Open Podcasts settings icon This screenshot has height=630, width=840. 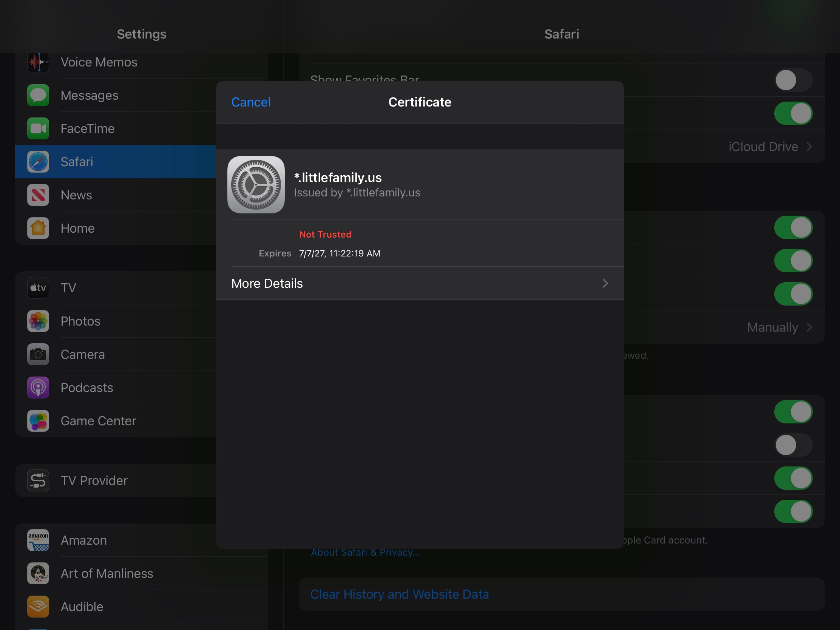(x=38, y=388)
